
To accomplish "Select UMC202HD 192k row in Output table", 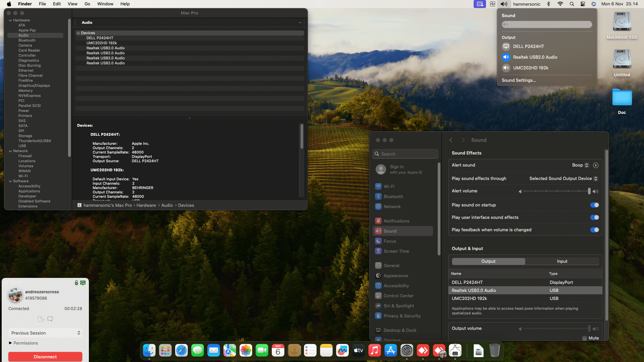I will [525, 298].
